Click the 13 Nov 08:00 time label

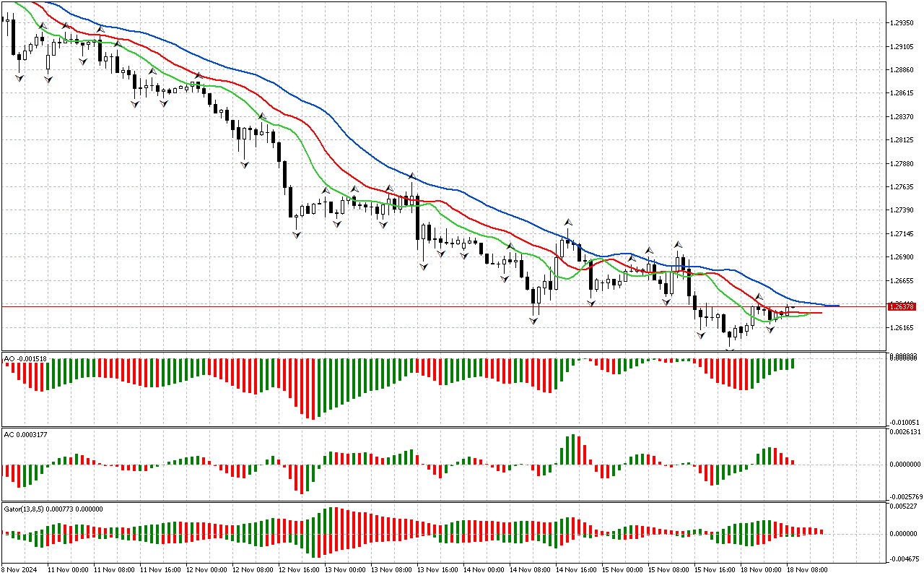[x=391, y=570]
